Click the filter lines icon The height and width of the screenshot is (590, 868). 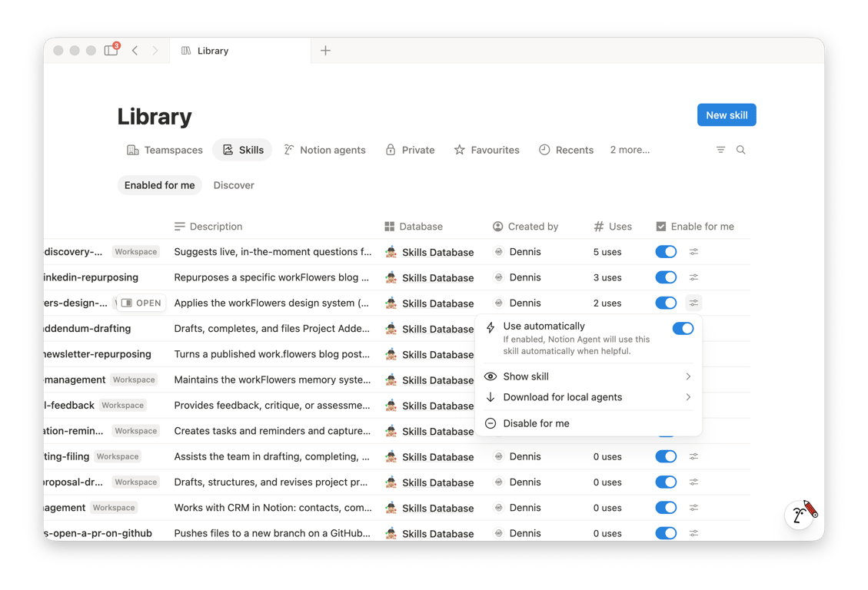point(720,150)
